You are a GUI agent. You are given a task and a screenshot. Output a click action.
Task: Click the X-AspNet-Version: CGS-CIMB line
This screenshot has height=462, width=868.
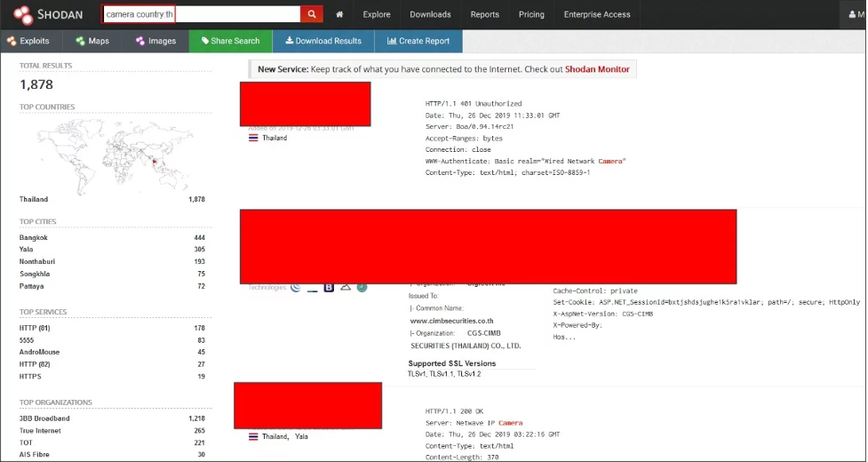click(x=603, y=314)
